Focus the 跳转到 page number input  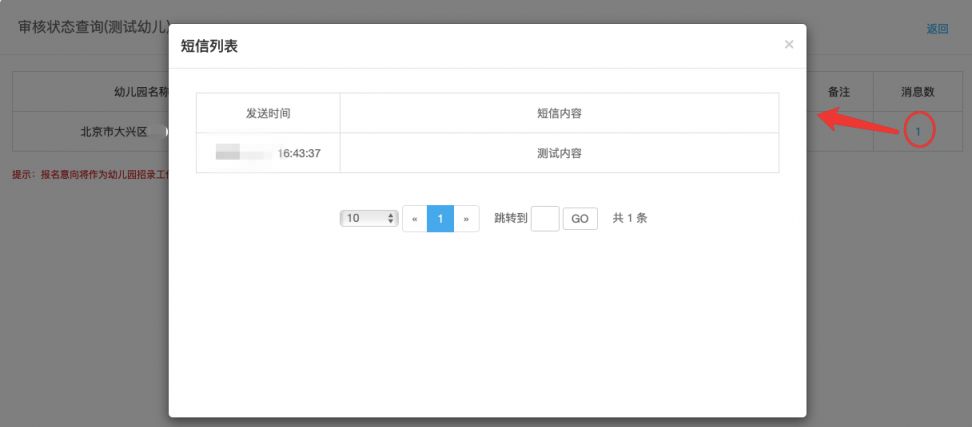point(545,218)
